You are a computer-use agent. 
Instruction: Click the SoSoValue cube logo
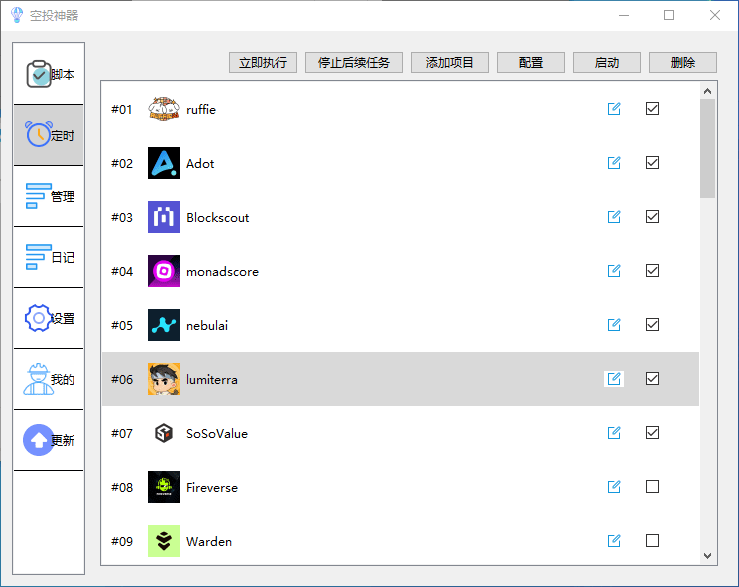tap(164, 433)
